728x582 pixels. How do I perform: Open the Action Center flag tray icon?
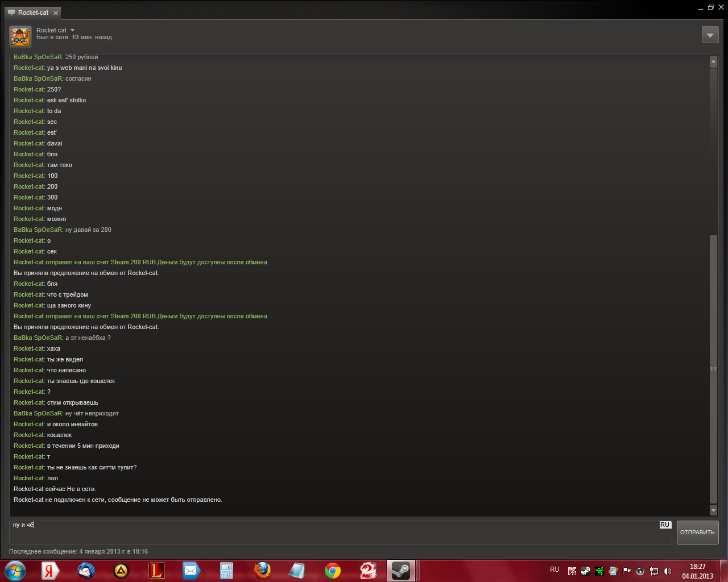tap(626, 571)
